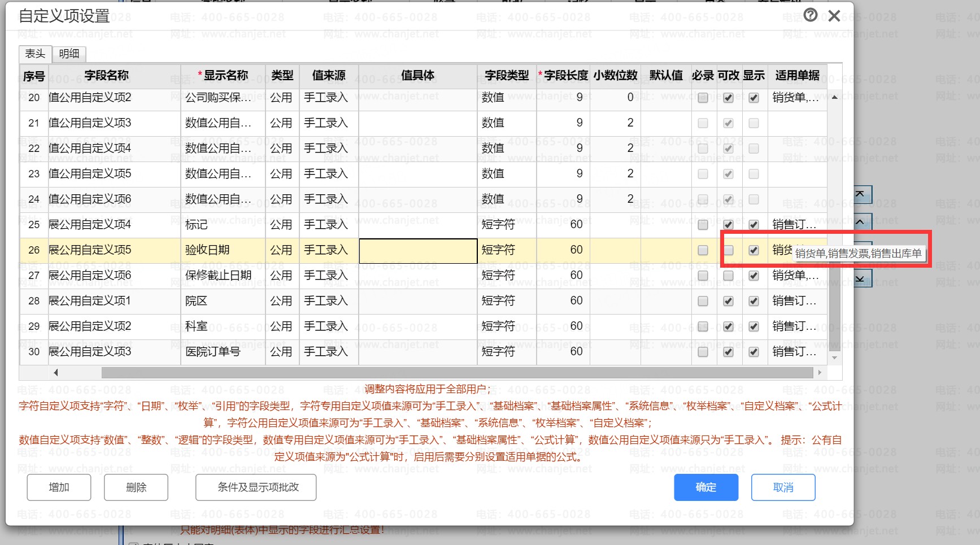
Task: Untick 显示 for the 保修截止日期 row
Action: coord(753,276)
